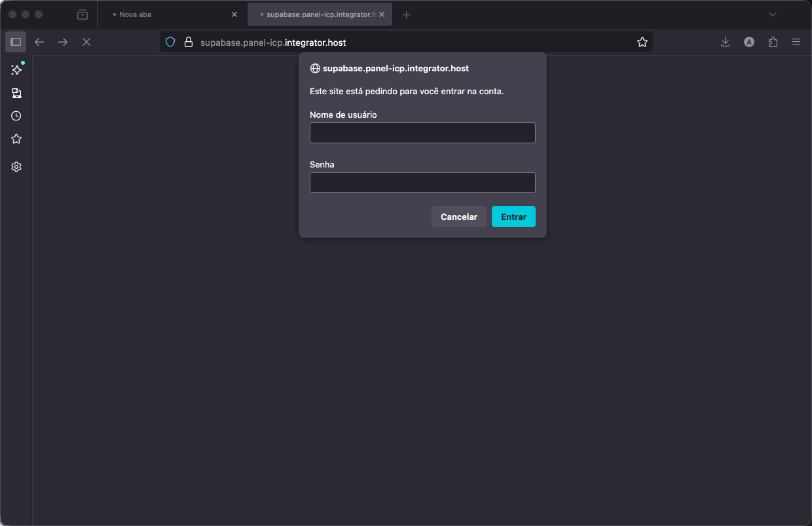Toggle the sidebar with the top-left icon
Screen dimensions: 812x526
click(x=16, y=41)
